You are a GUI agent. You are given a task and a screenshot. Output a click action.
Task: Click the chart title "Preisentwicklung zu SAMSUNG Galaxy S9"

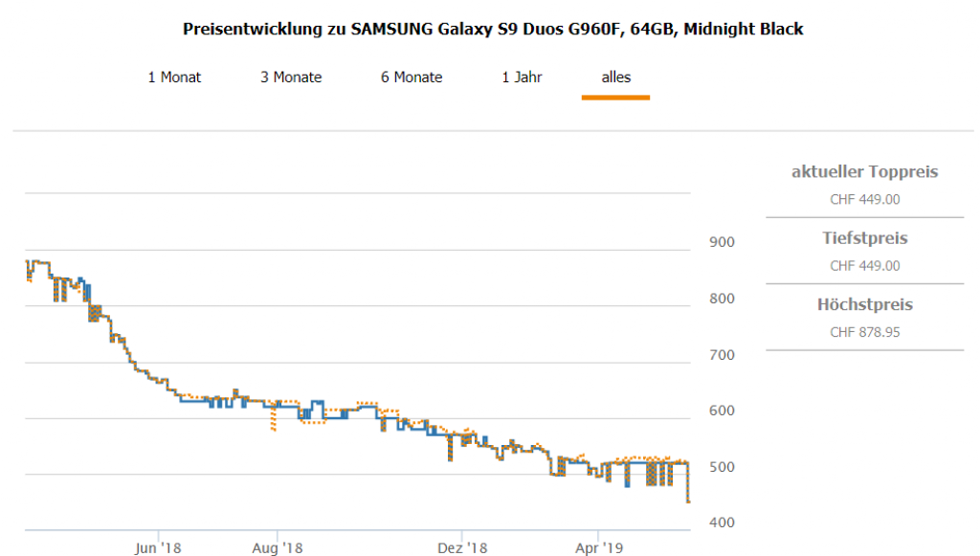click(493, 30)
